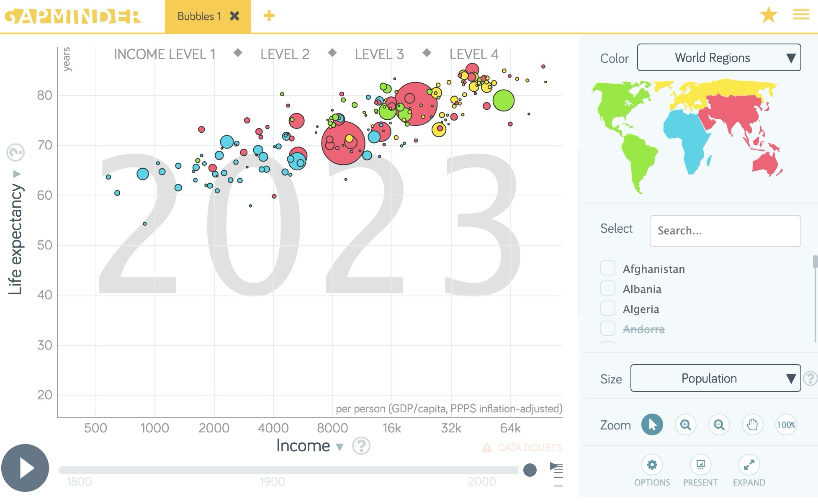The image size is (818, 504).
Task: Click the 1900 timeline label
Action: (x=272, y=481)
